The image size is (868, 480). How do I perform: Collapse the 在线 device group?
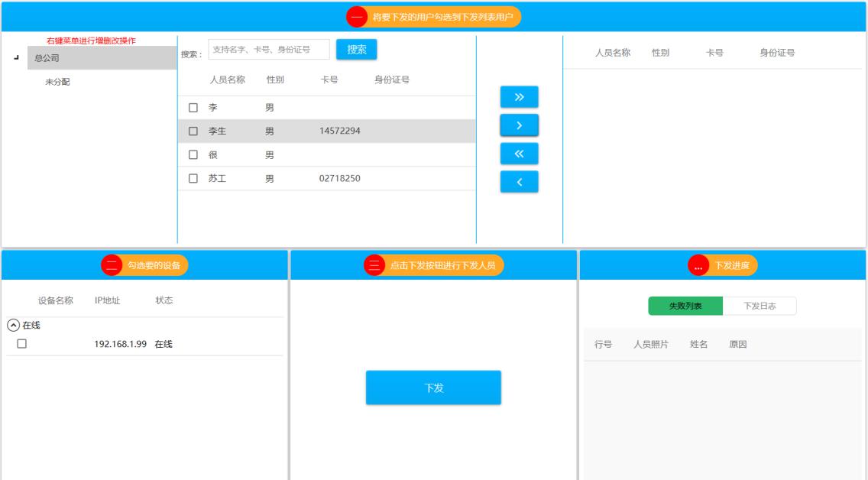[x=12, y=325]
